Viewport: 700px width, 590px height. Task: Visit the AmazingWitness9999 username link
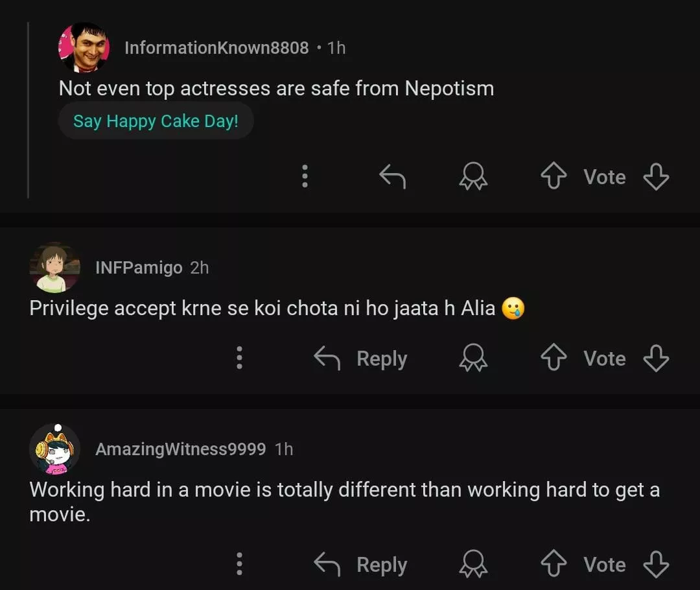[180, 449]
